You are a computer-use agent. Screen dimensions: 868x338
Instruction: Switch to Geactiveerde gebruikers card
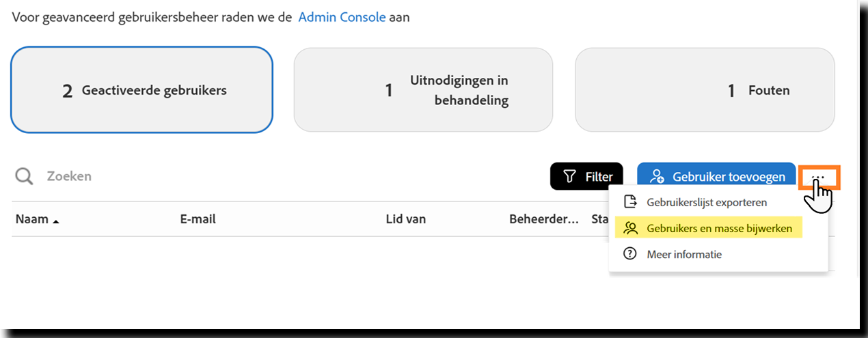tap(141, 90)
